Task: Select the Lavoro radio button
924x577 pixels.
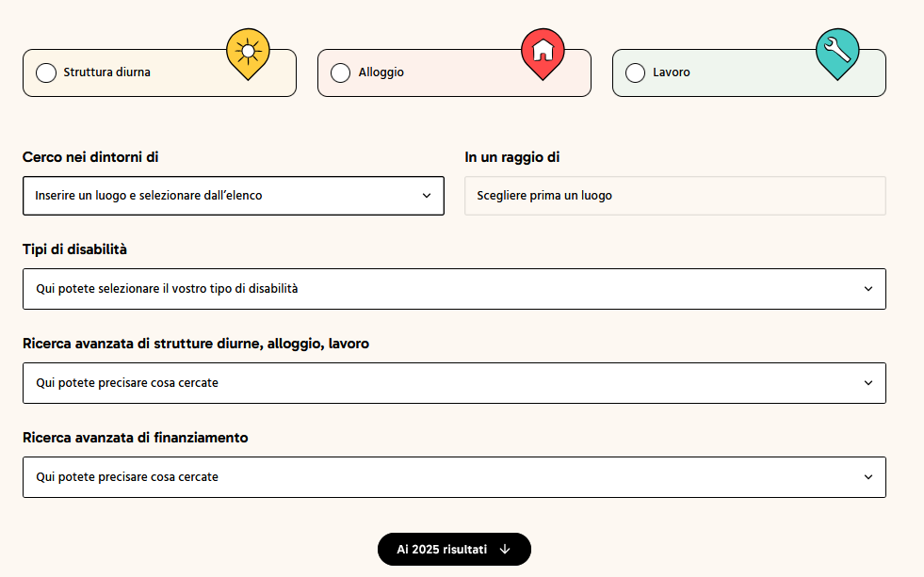Action: (x=634, y=72)
